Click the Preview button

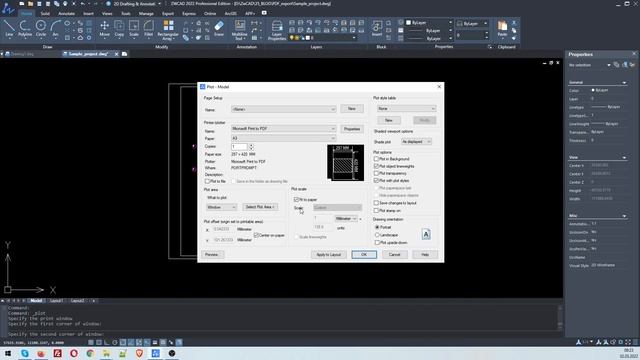click(x=212, y=255)
